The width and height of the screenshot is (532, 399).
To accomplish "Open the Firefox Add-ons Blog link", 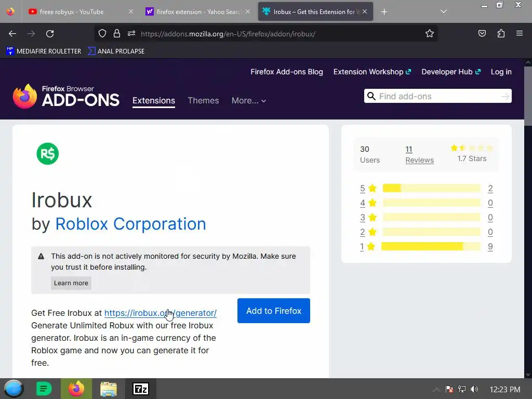I will coord(287,72).
